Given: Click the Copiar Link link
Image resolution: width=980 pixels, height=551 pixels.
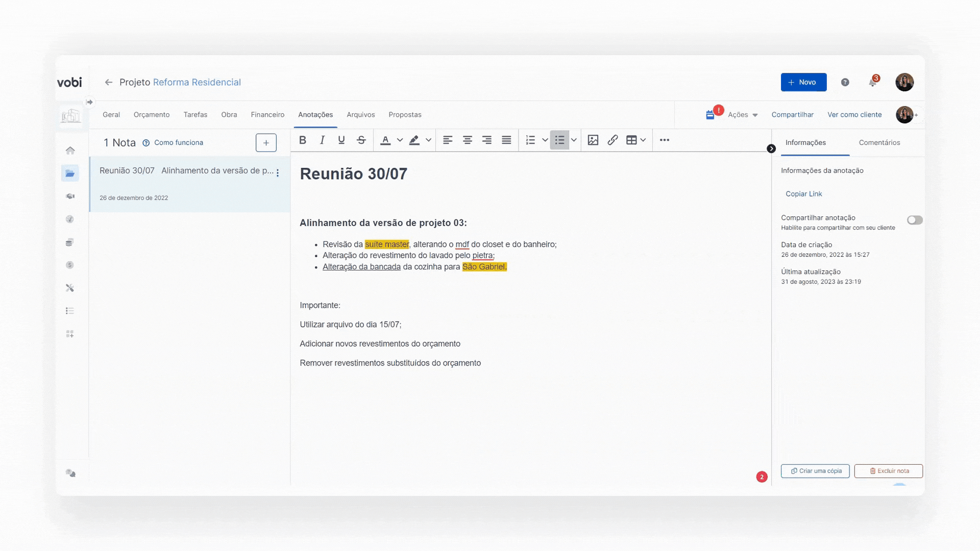Looking at the screenshot, I should tap(803, 194).
